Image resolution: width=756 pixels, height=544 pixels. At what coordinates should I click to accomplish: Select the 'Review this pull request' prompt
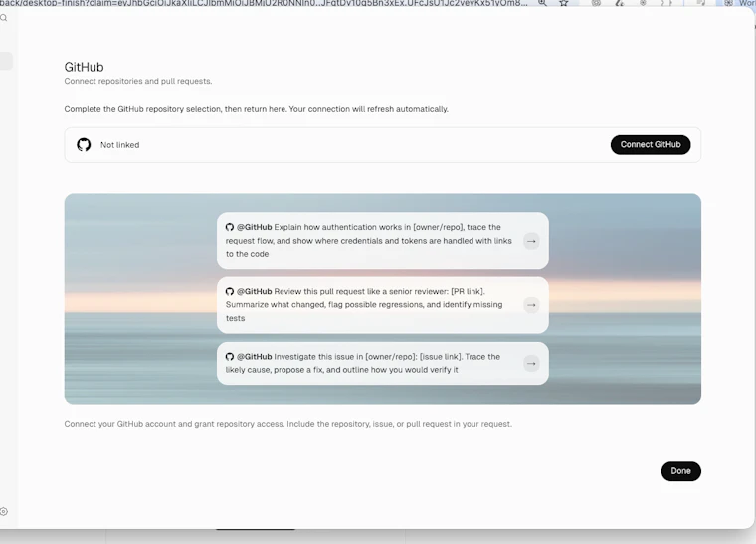click(382, 305)
